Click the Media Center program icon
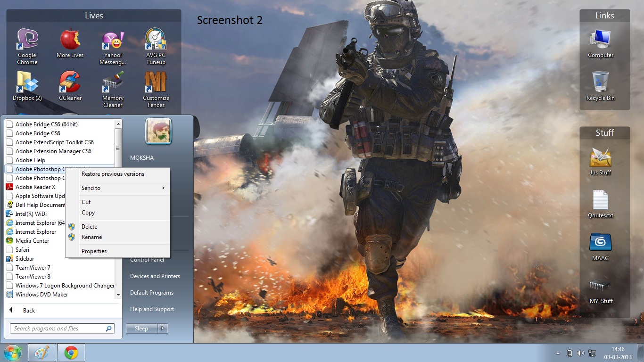Viewport: 644px width, 362px height. [x=9, y=241]
